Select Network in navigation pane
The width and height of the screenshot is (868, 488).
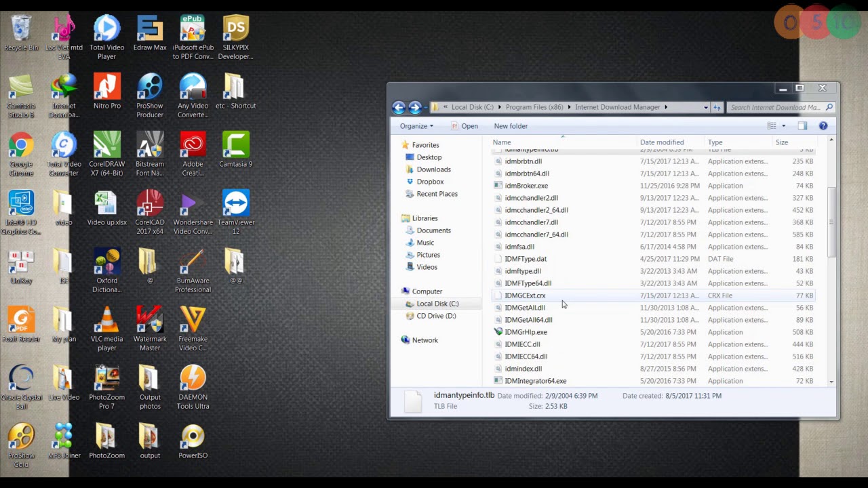click(x=425, y=340)
